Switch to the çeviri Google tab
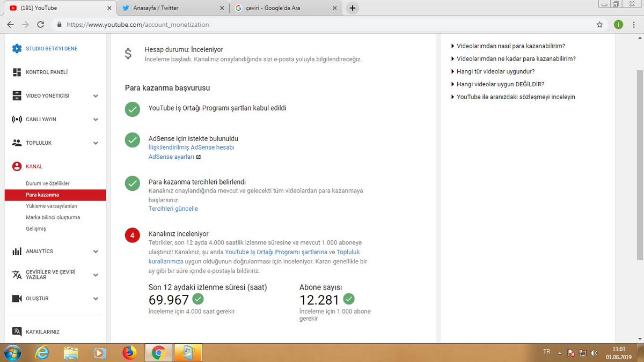This screenshot has height=362, width=644. click(x=284, y=8)
